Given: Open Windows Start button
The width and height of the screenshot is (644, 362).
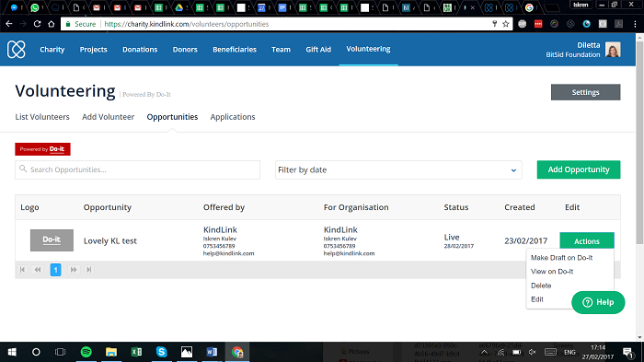Looking at the screenshot, I should tap(12, 352).
